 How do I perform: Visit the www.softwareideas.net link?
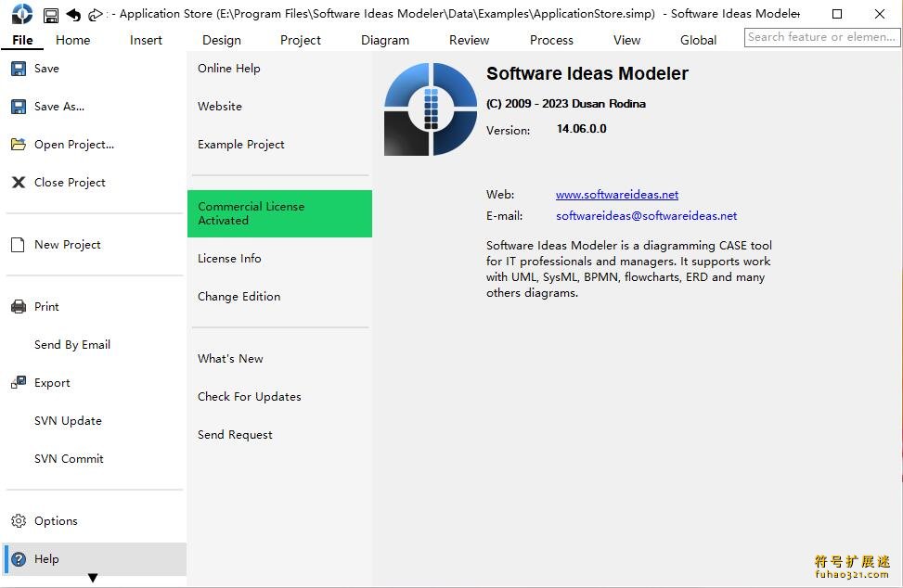tap(616, 194)
